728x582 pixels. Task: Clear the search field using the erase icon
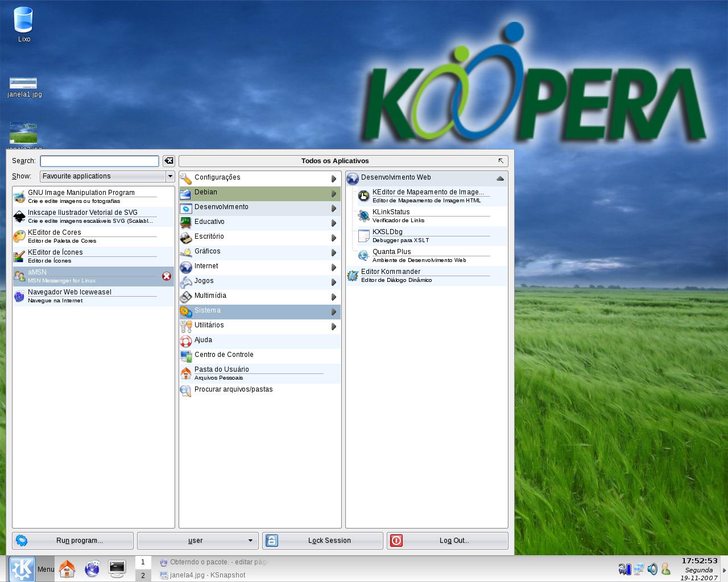coord(168,161)
